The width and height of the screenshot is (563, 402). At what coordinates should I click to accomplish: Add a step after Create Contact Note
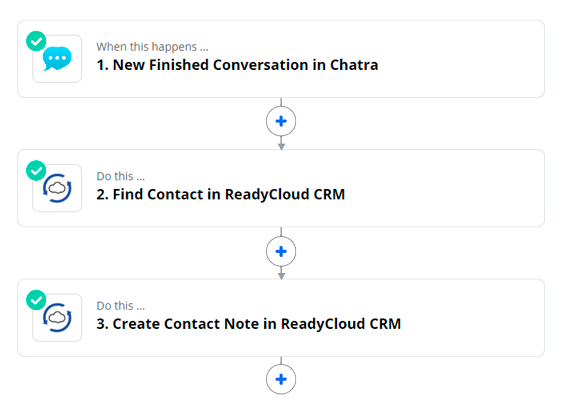pos(281,379)
